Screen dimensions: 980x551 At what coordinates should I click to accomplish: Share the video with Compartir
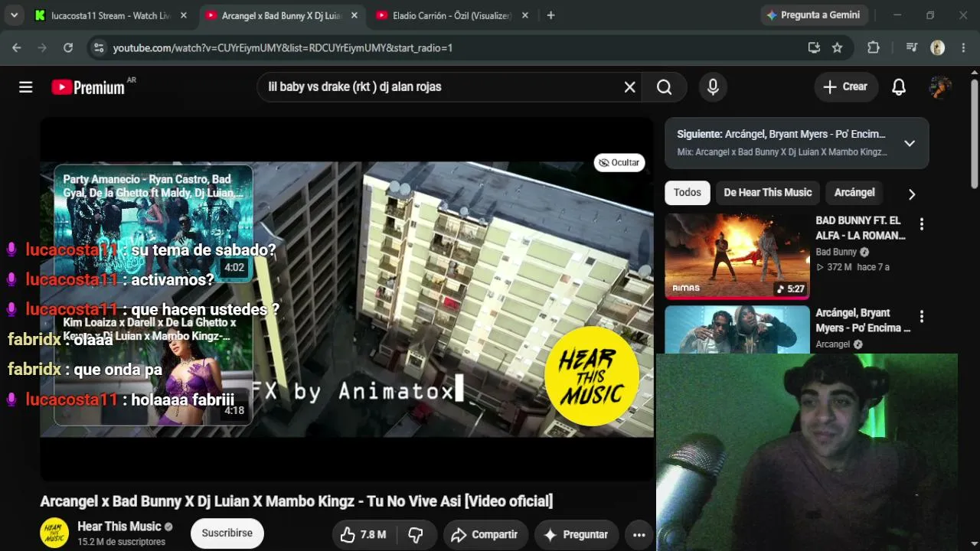pyautogui.click(x=485, y=535)
